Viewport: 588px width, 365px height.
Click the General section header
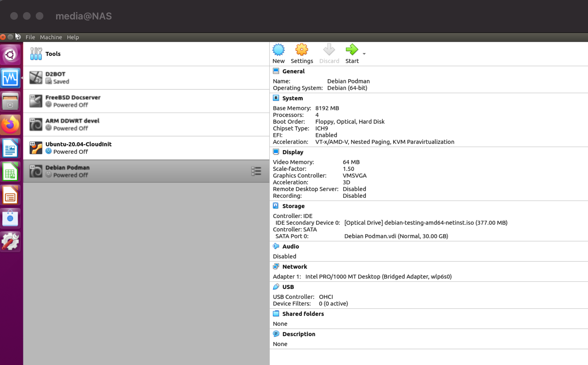[x=293, y=71]
